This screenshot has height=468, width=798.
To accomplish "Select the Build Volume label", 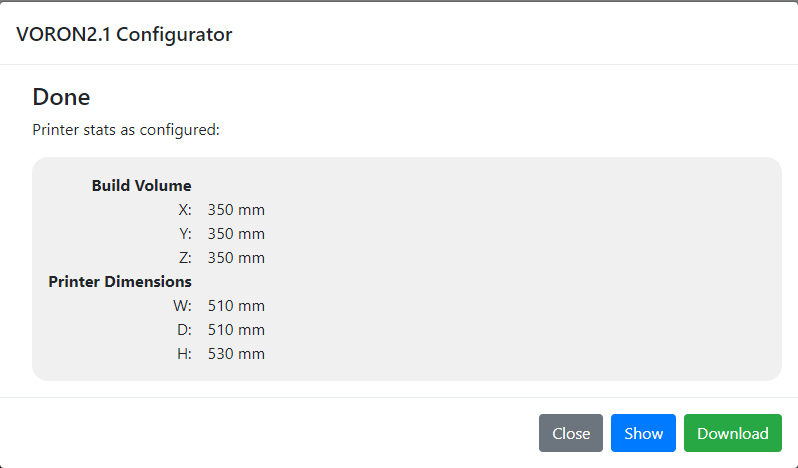I will pyautogui.click(x=141, y=186).
